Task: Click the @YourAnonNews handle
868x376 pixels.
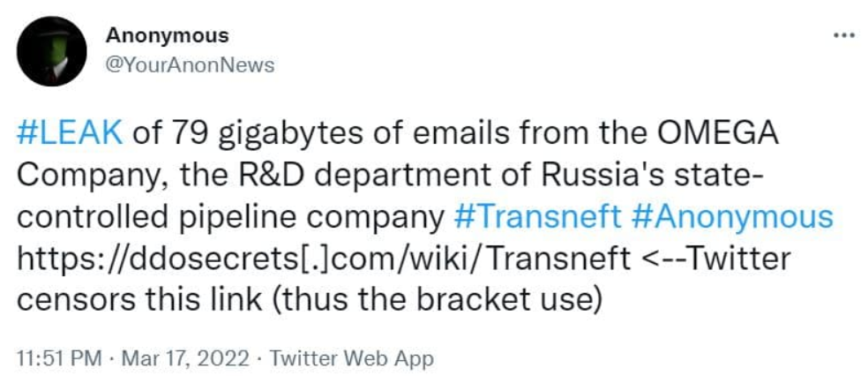Action: [190, 64]
